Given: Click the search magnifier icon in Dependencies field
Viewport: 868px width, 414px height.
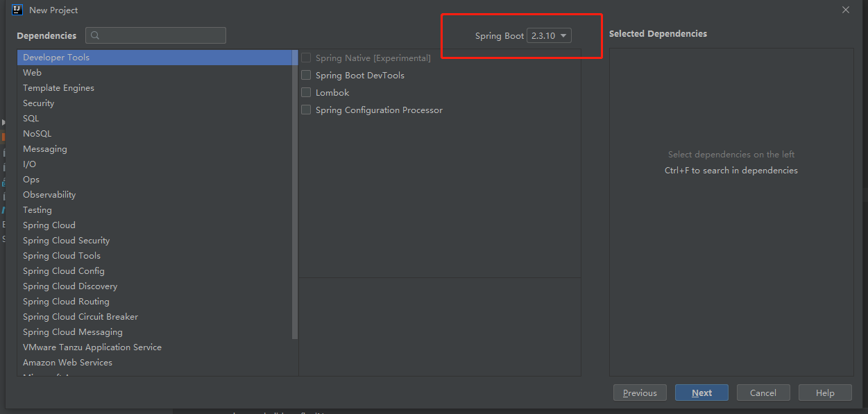Looking at the screenshot, I should [x=95, y=35].
